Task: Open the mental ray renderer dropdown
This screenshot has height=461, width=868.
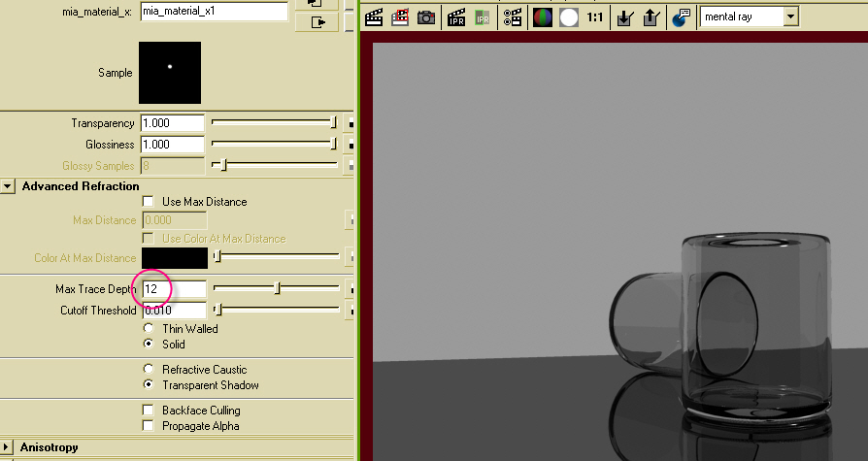Action: 790,16
